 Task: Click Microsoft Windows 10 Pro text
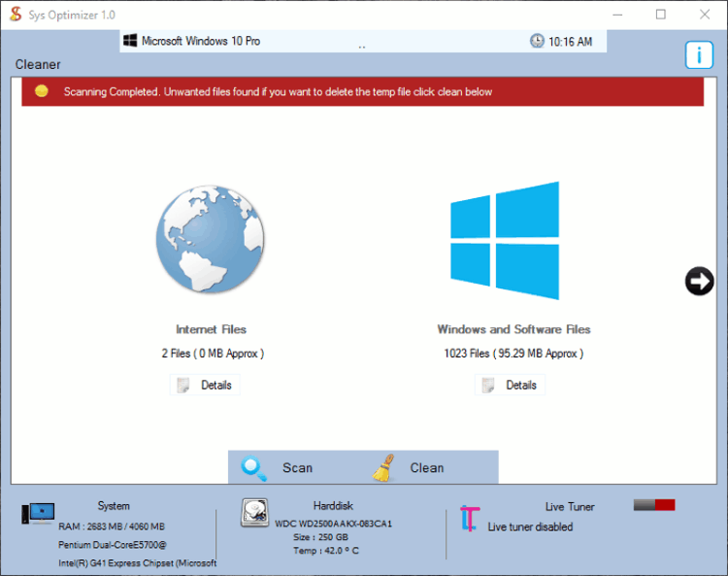point(201,41)
